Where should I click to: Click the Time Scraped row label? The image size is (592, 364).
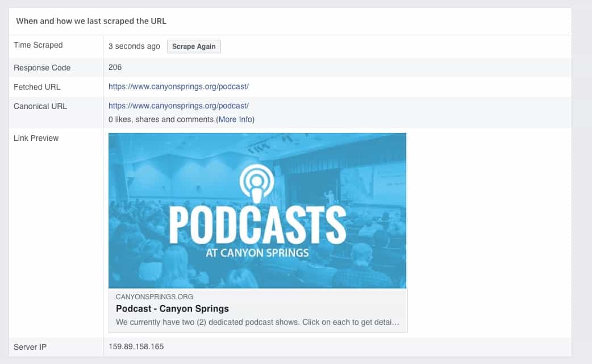click(x=38, y=45)
